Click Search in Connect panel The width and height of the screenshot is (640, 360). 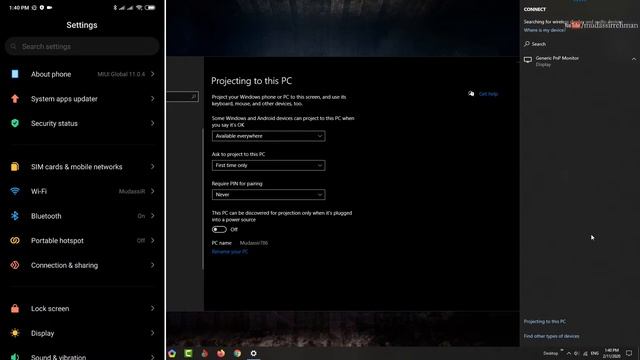pos(538,44)
